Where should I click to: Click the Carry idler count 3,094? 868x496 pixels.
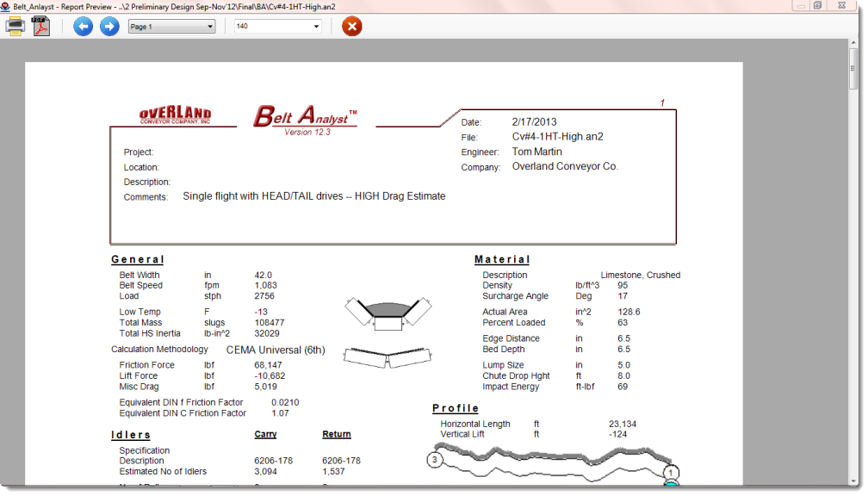pyautogui.click(x=266, y=472)
